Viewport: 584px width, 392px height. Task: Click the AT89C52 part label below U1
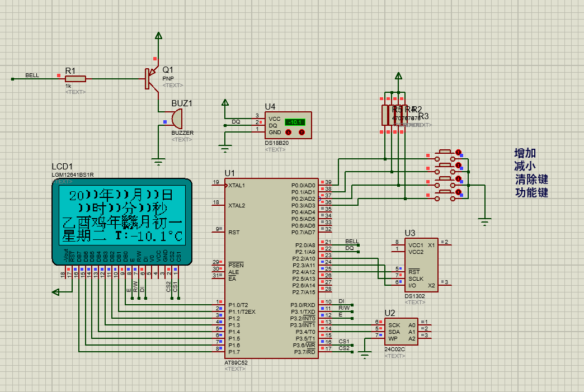pyautogui.click(x=236, y=362)
